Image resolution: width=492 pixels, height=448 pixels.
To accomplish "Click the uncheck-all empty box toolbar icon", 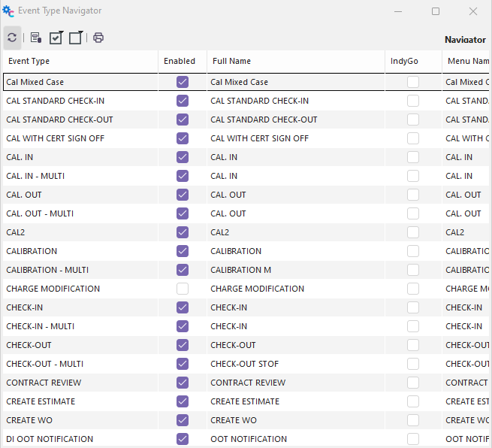I will click(75, 38).
